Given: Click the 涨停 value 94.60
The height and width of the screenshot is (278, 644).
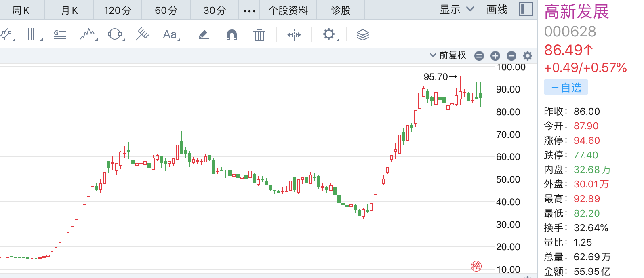Looking at the screenshot, I should 587,141.
